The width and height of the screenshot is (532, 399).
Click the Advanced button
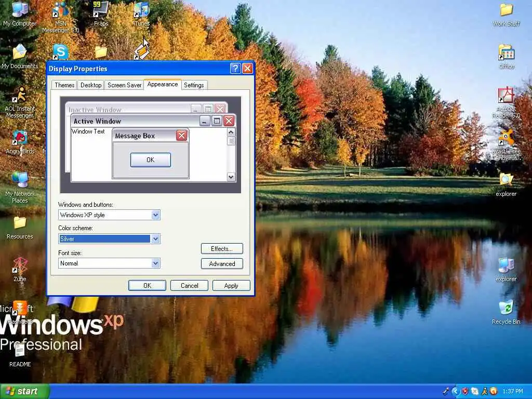[x=222, y=263]
